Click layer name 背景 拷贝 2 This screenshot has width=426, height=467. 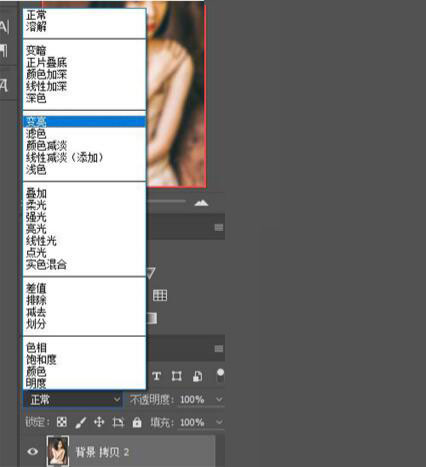coord(102,452)
